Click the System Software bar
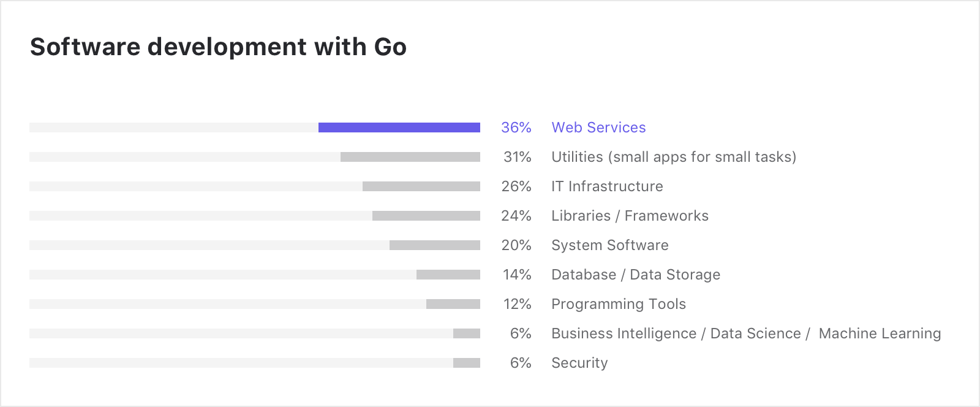The image size is (980, 407). click(x=435, y=245)
